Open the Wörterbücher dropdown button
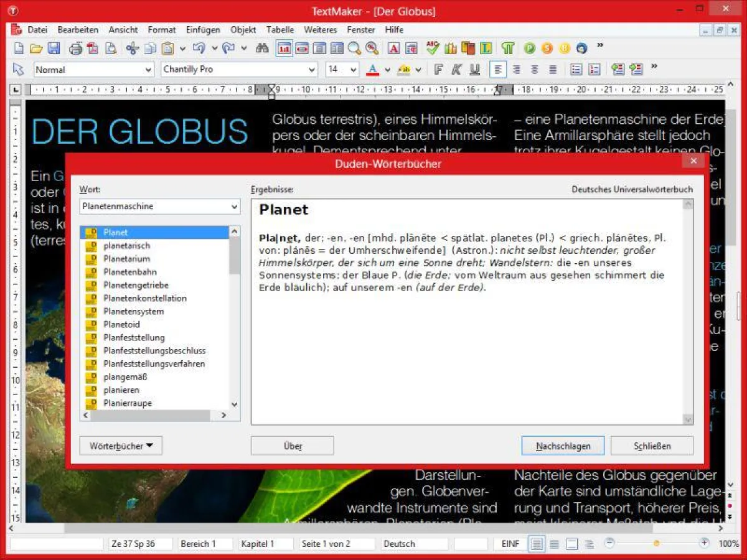The width and height of the screenshot is (747, 560). click(121, 446)
